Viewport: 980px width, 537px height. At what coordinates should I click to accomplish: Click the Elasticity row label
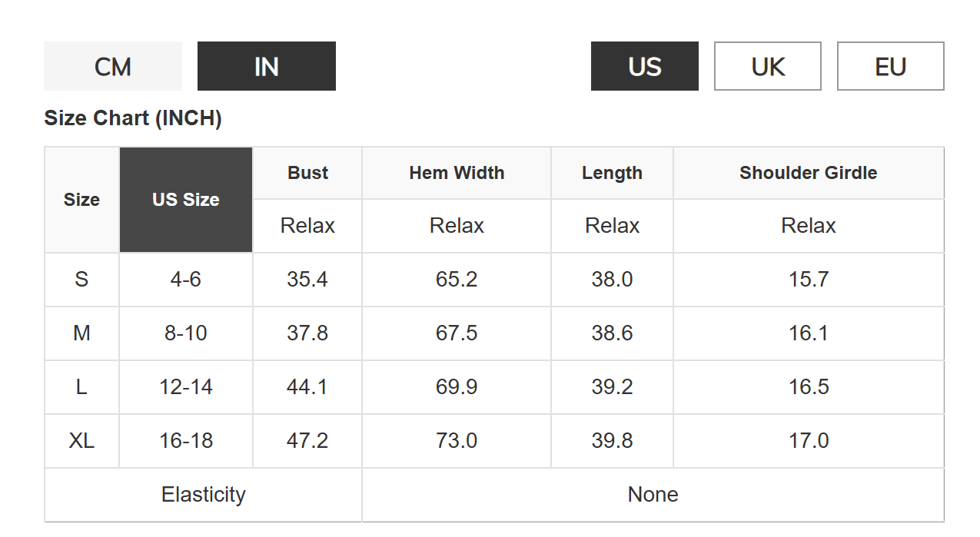(203, 494)
